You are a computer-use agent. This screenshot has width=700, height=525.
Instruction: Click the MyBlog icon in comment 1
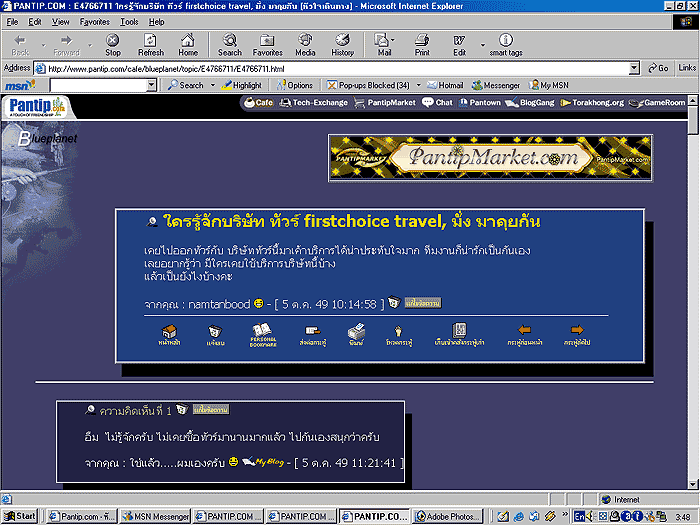(263, 462)
